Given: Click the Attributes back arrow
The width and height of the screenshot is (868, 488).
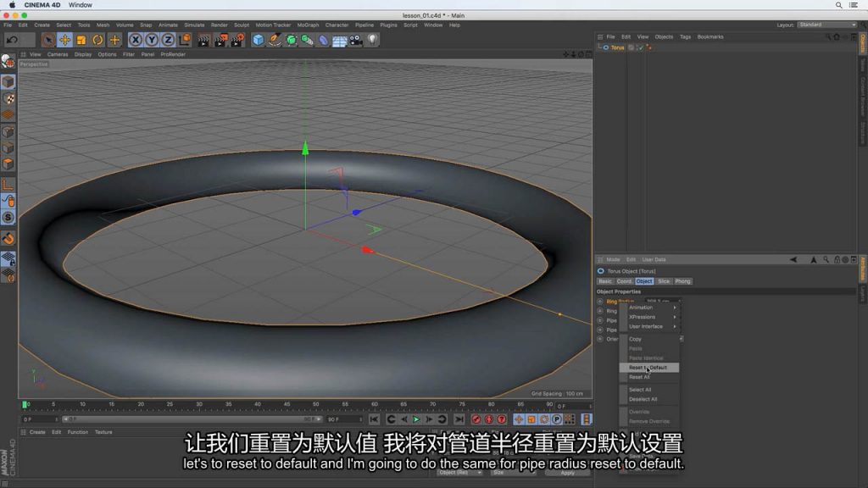Looking at the screenshot, I should [793, 259].
